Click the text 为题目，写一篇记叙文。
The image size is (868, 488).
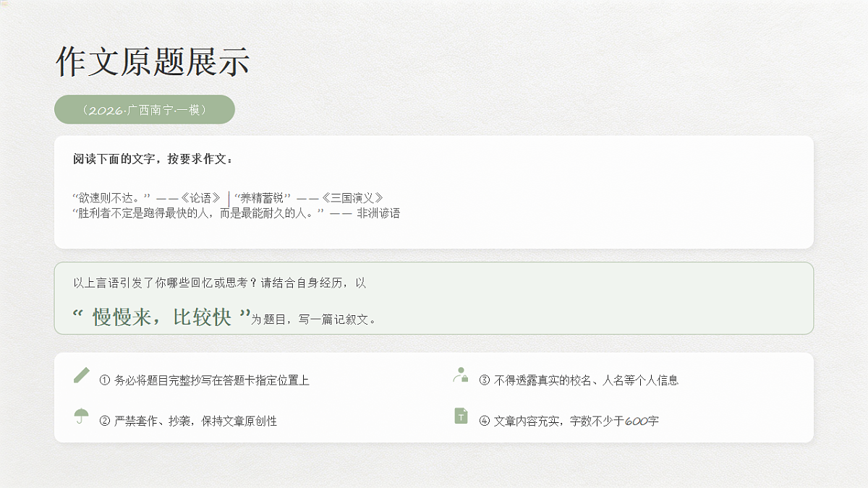pyautogui.click(x=314, y=320)
